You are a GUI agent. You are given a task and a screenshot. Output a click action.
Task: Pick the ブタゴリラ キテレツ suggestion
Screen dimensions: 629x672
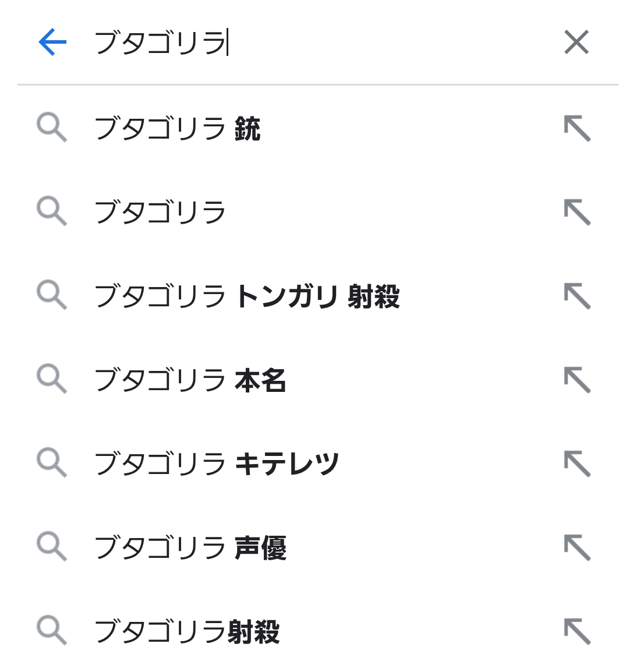[x=216, y=464]
